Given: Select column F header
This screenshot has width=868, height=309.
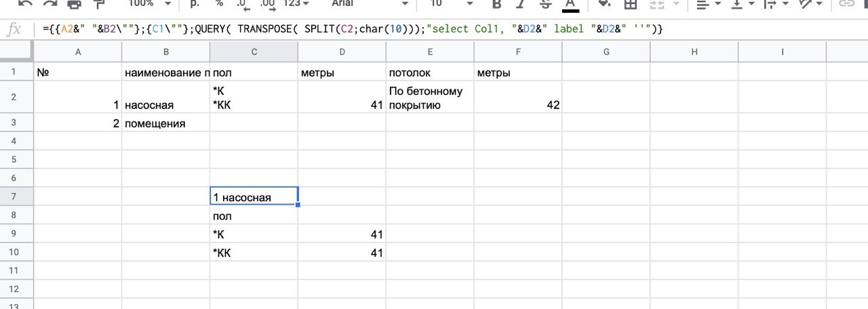Looking at the screenshot, I should click(x=518, y=52).
